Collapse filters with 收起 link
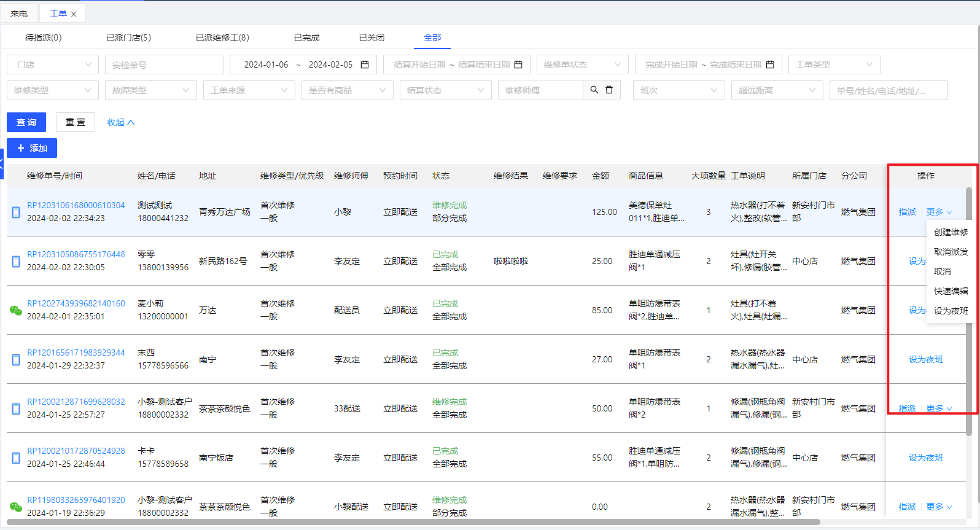This screenshot has width=980, height=530. click(120, 122)
